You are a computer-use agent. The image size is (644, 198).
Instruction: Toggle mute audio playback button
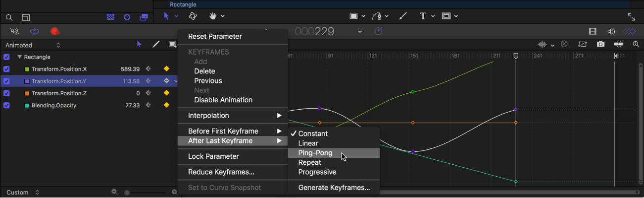click(x=15, y=31)
